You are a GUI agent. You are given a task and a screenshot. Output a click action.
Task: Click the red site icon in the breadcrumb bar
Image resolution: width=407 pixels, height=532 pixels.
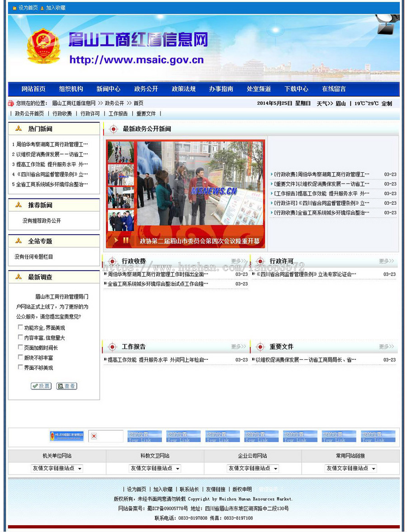[x=11, y=103]
